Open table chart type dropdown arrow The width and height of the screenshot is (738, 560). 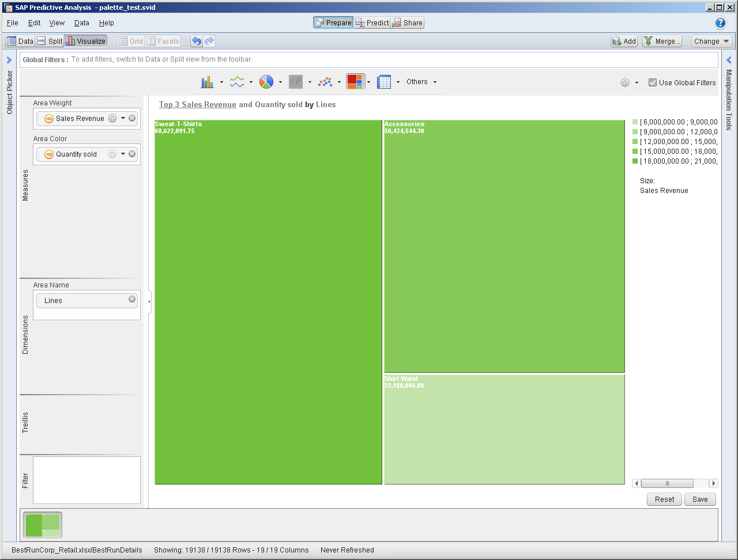click(398, 82)
